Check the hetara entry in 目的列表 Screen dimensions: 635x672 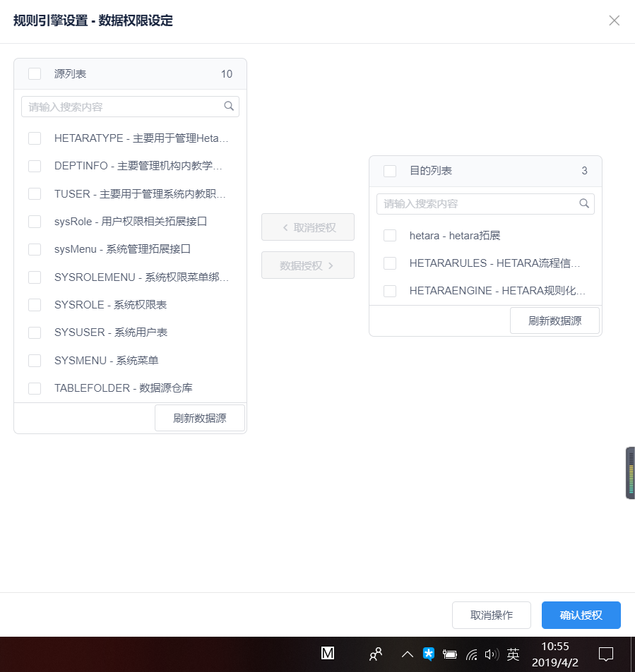tap(389, 236)
